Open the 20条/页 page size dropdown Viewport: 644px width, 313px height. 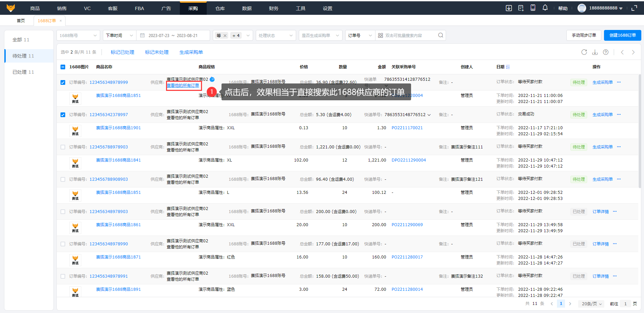[592, 304]
